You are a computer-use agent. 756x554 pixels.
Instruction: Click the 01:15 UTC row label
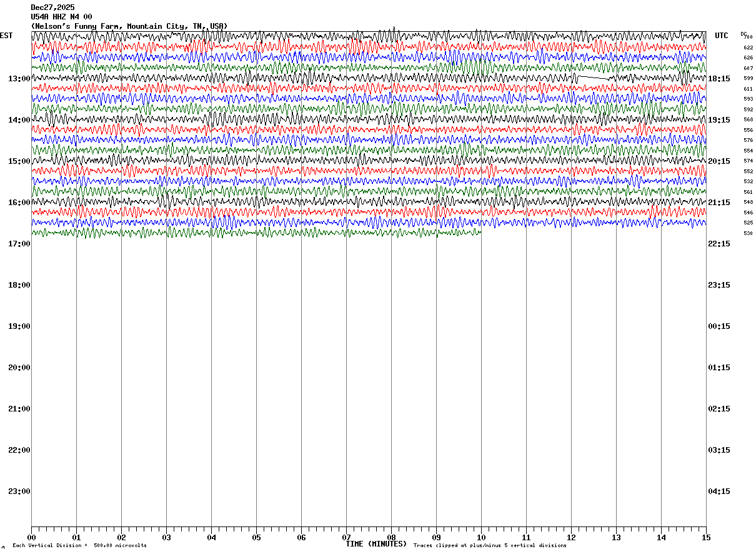(x=719, y=367)
